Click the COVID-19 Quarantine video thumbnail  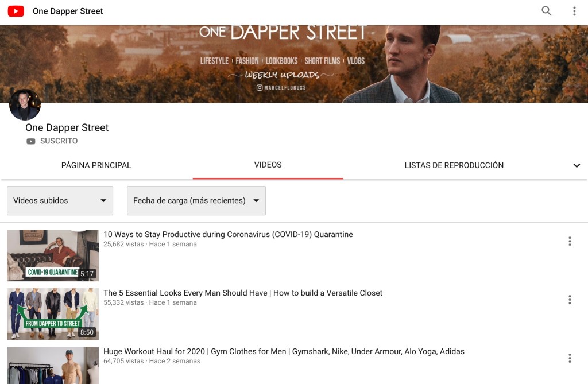click(53, 255)
